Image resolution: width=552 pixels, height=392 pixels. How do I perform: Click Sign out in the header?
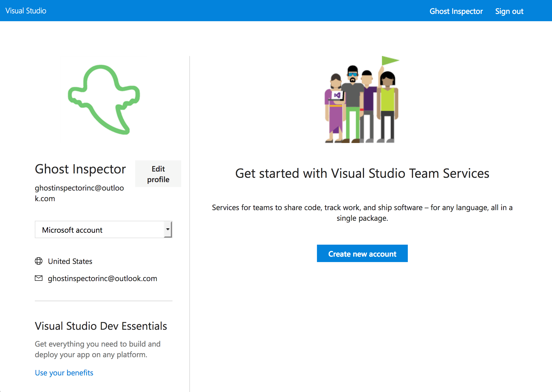[509, 11]
